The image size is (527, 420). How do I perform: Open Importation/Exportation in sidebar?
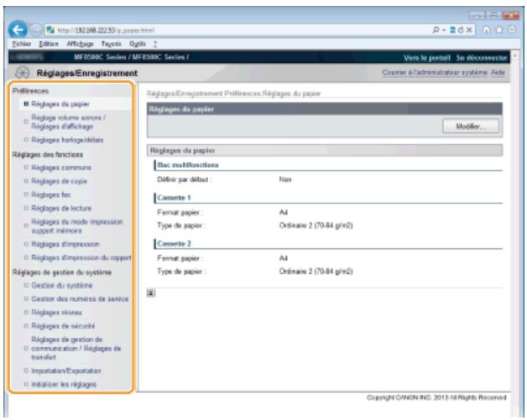pos(66,371)
